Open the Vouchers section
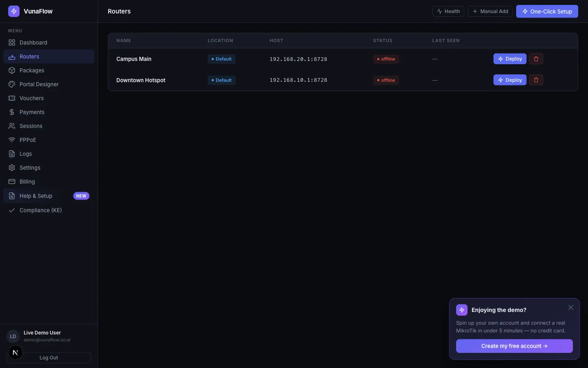The width and height of the screenshot is (588, 368). coord(49,98)
